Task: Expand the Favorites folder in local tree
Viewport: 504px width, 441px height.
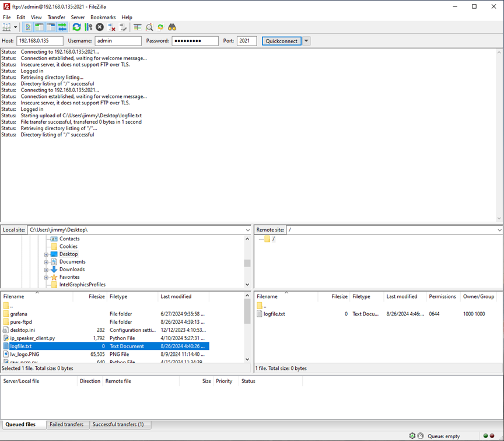Action: pos(46,278)
